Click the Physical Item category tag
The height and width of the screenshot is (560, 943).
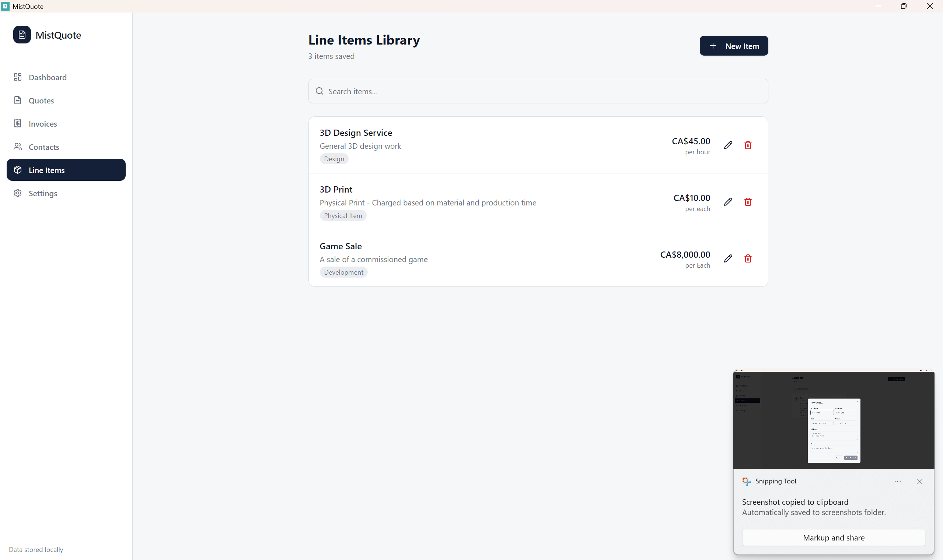(343, 215)
